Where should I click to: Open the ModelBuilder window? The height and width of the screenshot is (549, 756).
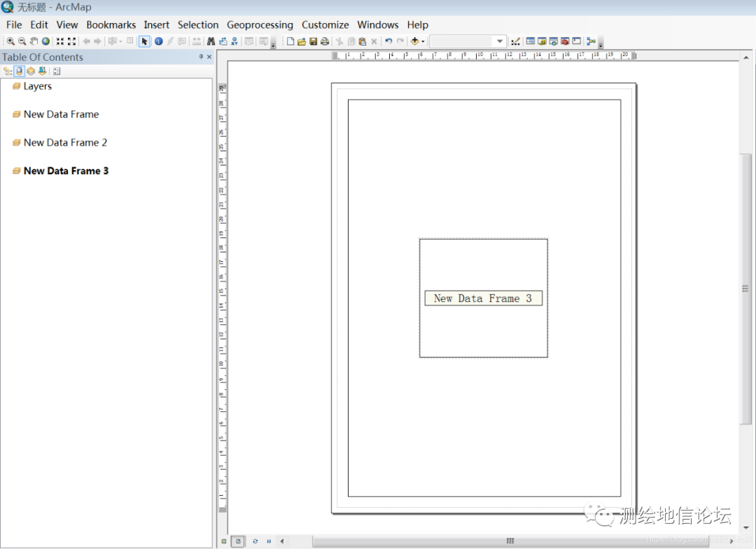tap(591, 41)
